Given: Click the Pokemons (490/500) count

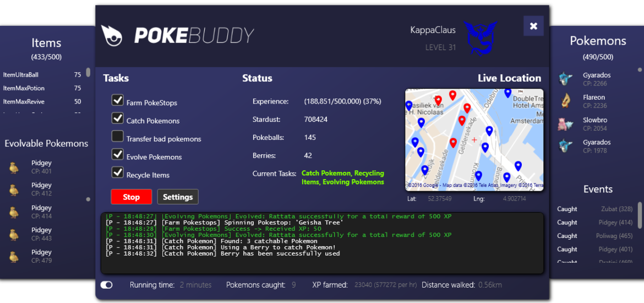Looking at the screenshot, I should (x=598, y=57).
